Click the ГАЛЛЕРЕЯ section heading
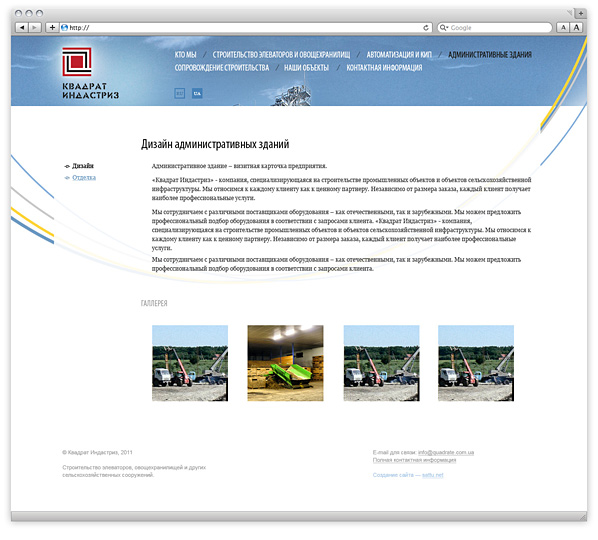This screenshot has width=598, height=540. (154, 303)
